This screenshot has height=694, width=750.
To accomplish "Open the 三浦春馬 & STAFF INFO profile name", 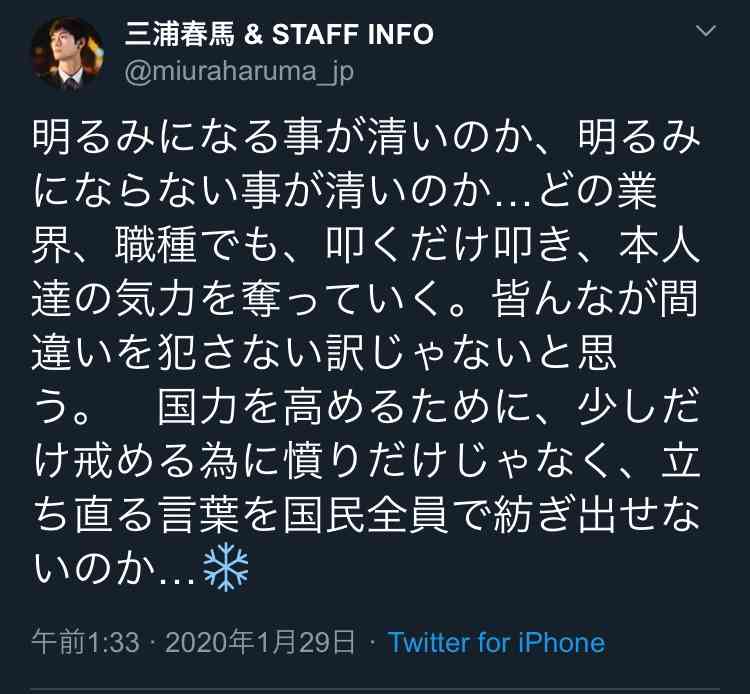I will coord(279,34).
